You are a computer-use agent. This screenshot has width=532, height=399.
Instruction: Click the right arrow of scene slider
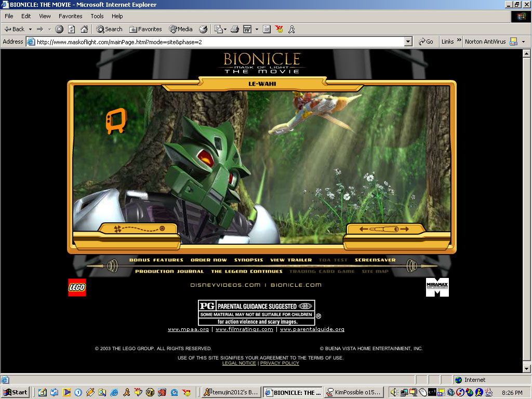(x=404, y=229)
